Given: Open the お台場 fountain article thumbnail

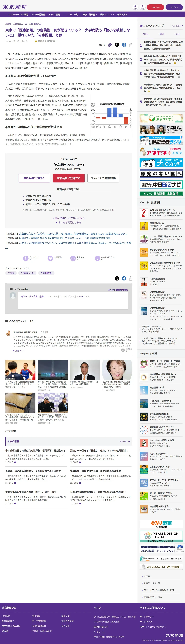Looking at the screenshot, I should click(x=52, y=370).
